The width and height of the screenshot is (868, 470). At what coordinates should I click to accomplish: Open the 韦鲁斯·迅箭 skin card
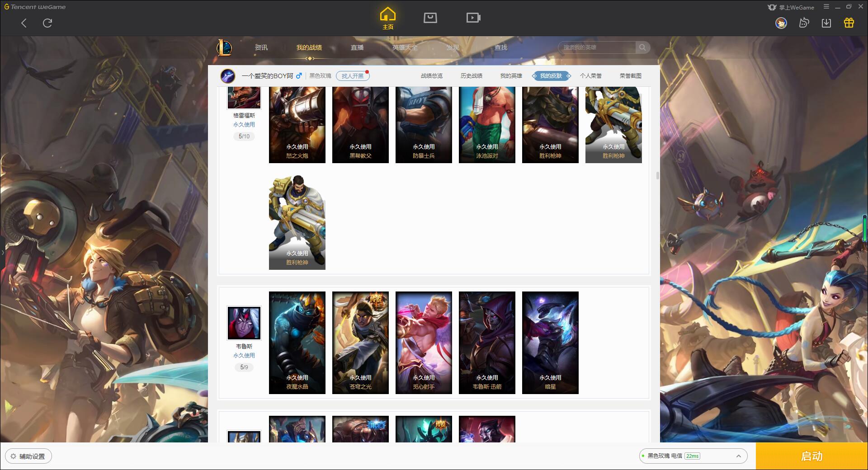(x=487, y=343)
